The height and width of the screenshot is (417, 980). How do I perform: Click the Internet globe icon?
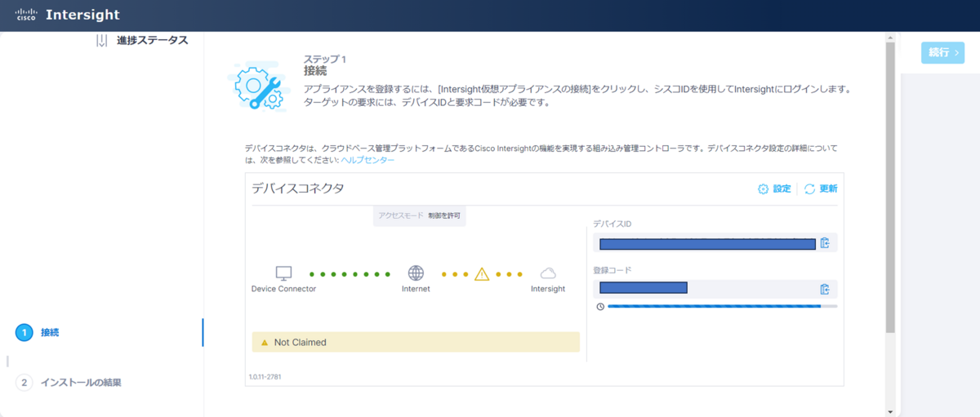pos(416,273)
